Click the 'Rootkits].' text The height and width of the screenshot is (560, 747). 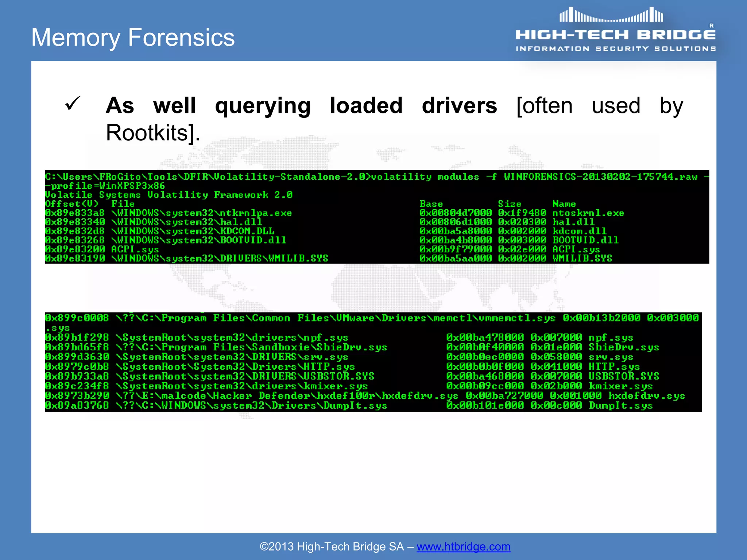coord(153,133)
